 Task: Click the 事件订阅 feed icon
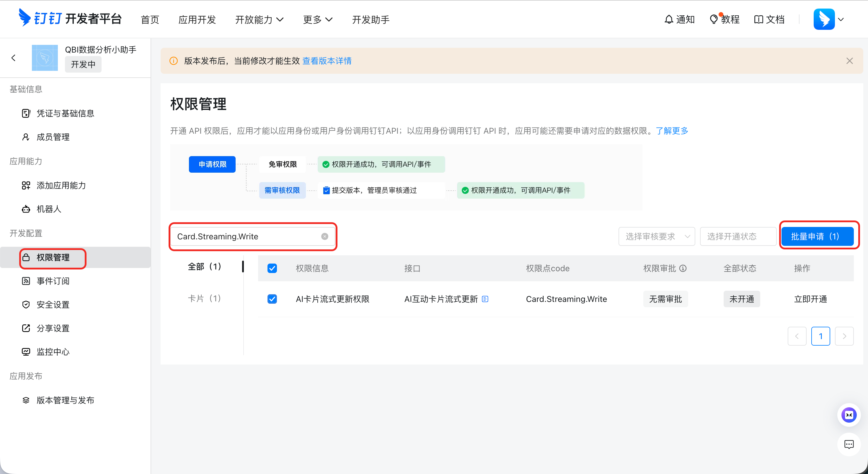(x=26, y=281)
